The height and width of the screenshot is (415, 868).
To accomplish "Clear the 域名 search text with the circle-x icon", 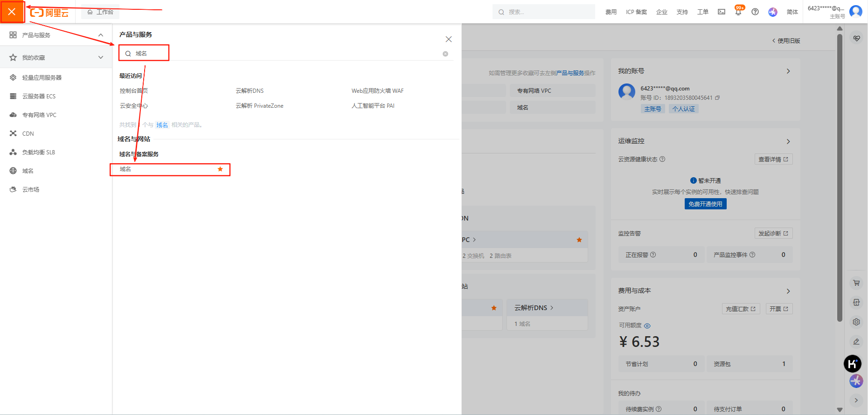I will click(445, 54).
